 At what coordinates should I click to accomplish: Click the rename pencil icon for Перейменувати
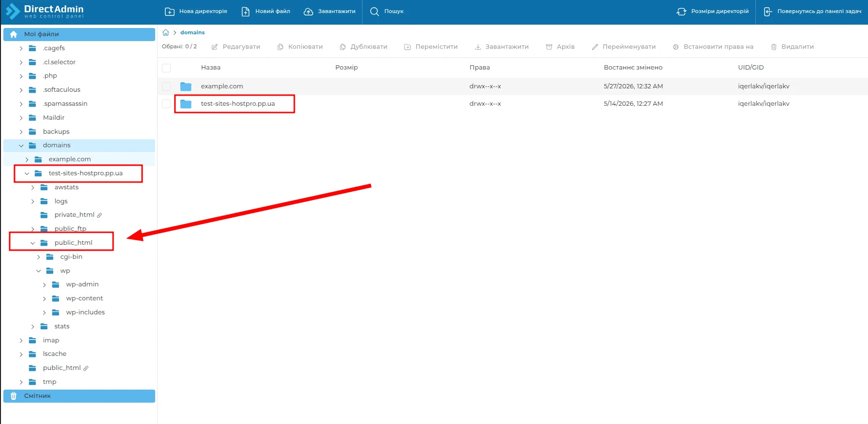point(595,47)
